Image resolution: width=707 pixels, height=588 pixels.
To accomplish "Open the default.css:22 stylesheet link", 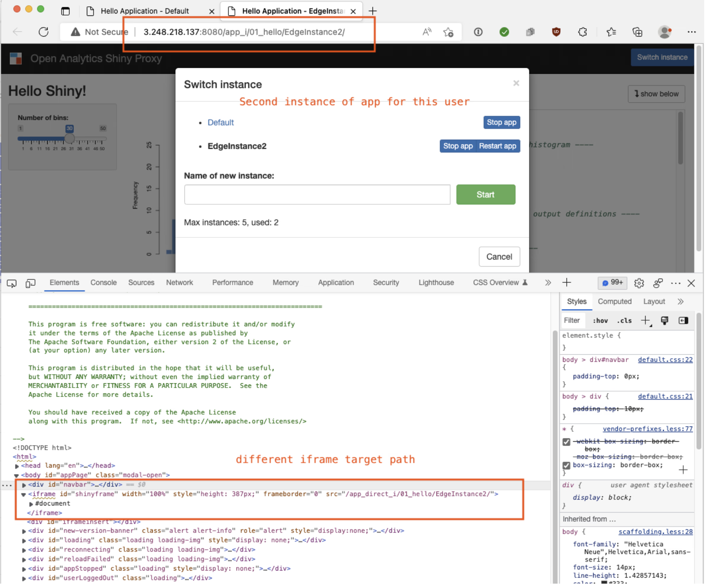I will click(x=665, y=359).
